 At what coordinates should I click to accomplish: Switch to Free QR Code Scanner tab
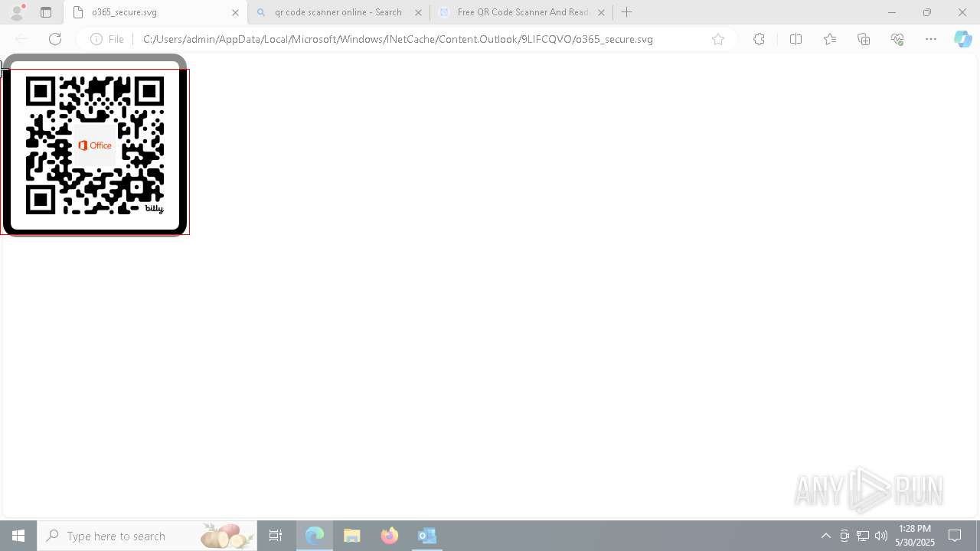click(521, 12)
